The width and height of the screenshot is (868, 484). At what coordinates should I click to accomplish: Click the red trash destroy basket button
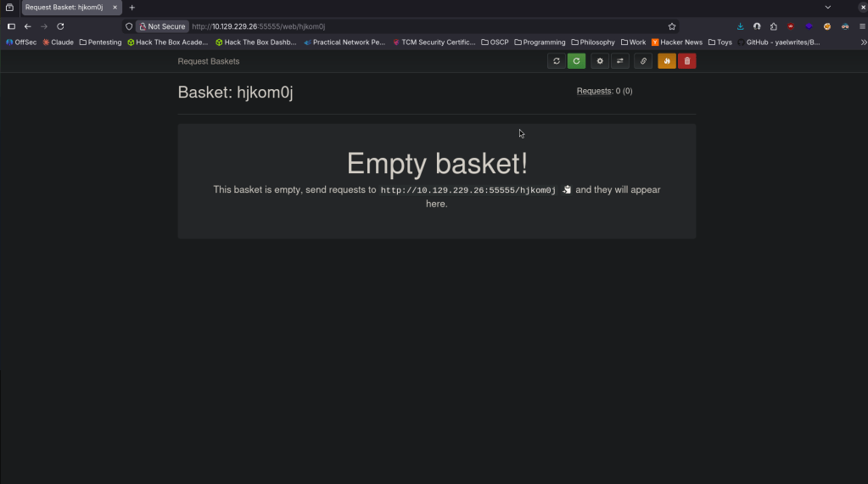point(686,61)
